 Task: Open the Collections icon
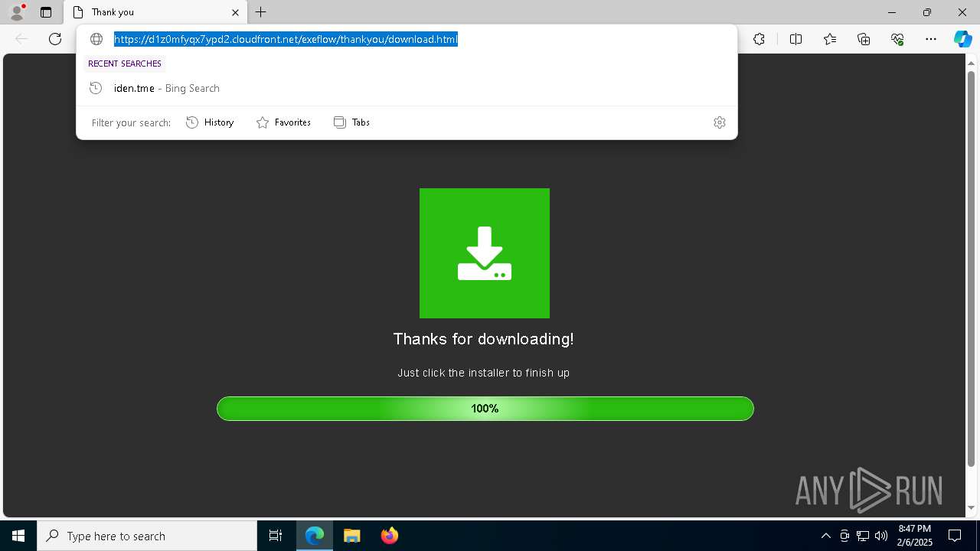(864, 39)
